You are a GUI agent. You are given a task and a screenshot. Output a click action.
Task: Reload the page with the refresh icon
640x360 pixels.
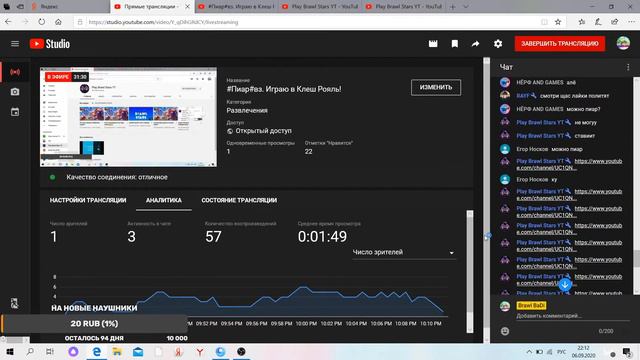(x=42, y=22)
